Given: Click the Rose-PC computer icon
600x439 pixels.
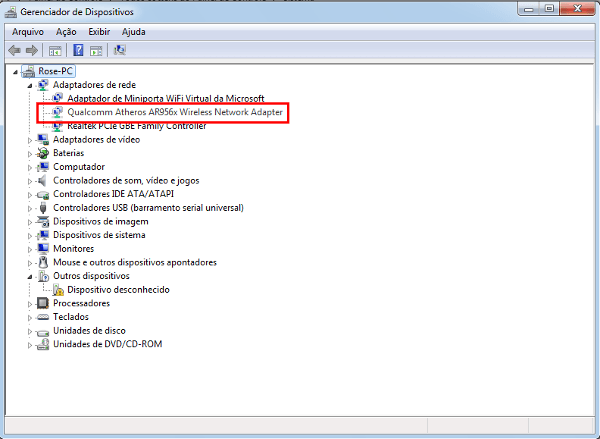Looking at the screenshot, I should [28, 71].
